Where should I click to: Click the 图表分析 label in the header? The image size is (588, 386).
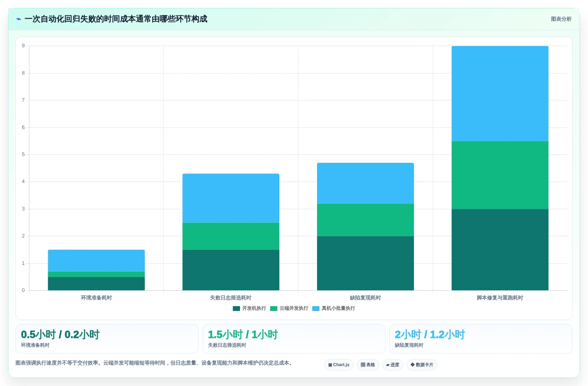pos(561,19)
